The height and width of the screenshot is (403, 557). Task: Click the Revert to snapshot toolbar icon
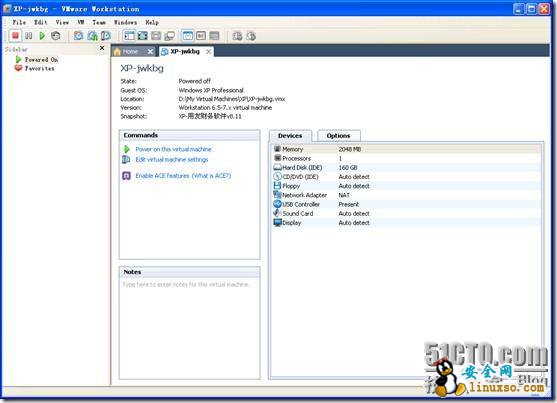[92, 36]
